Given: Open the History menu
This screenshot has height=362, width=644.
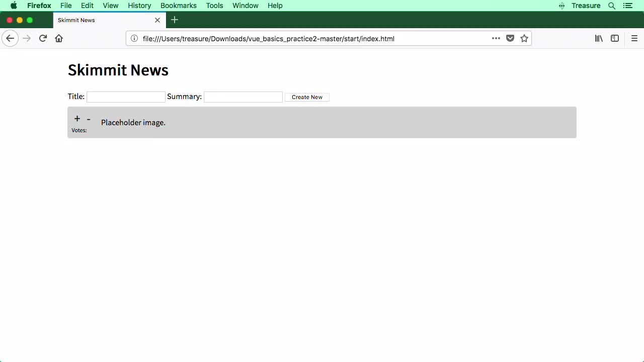Looking at the screenshot, I should tap(139, 6).
